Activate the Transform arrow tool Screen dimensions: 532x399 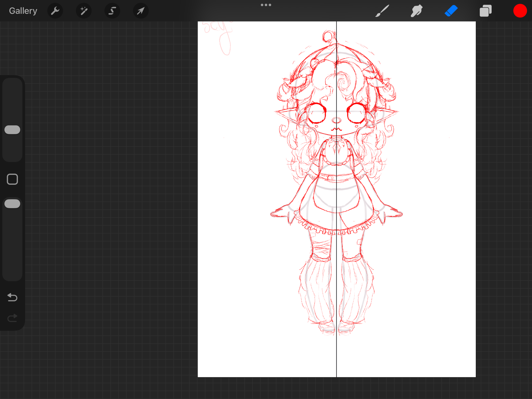tap(141, 11)
